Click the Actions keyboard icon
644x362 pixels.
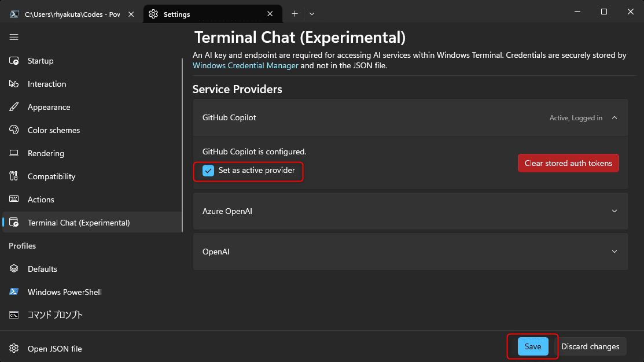tap(14, 199)
